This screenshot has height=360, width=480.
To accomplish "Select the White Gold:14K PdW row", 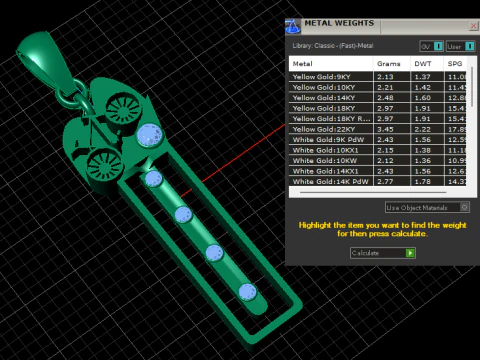I will tap(377, 182).
